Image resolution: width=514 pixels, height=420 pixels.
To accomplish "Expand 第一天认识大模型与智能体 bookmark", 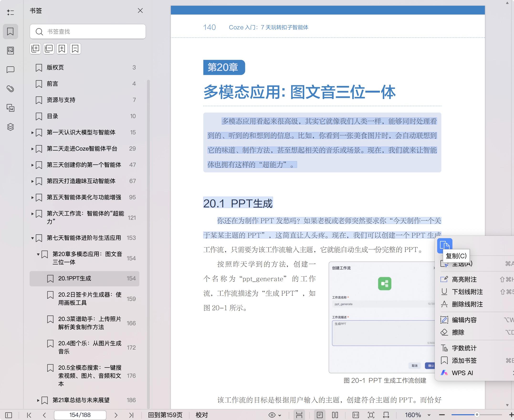I will coord(32,133).
